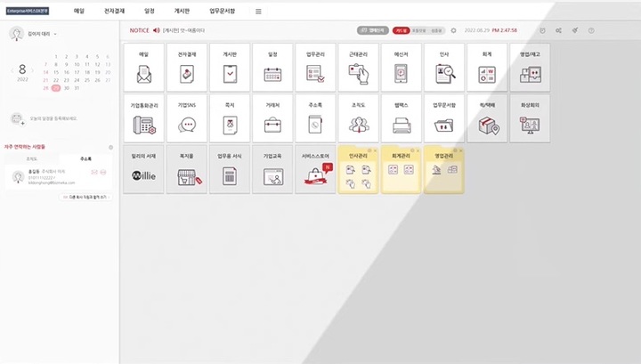Open the 웹팩스 printer tile

pyautogui.click(x=402, y=118)
